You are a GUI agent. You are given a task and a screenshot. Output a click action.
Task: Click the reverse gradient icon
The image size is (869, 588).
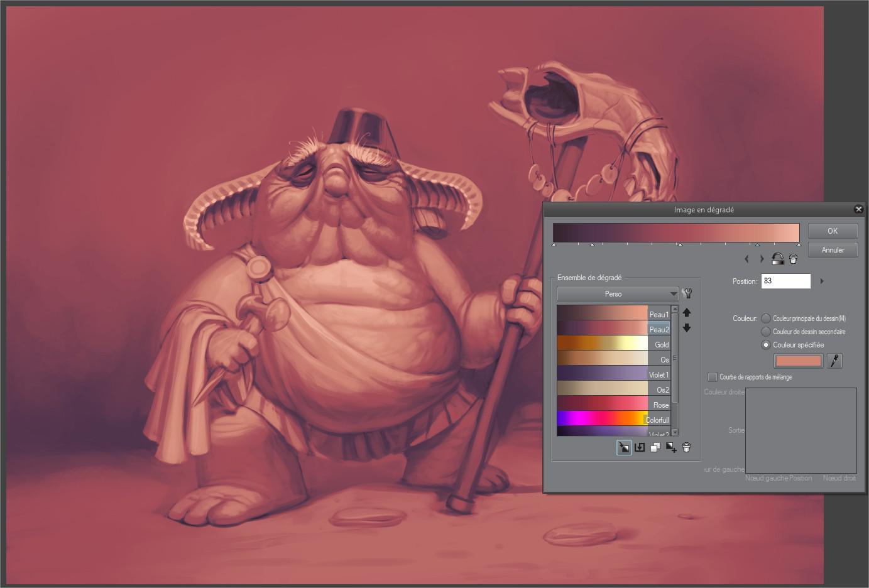(777, 259)
